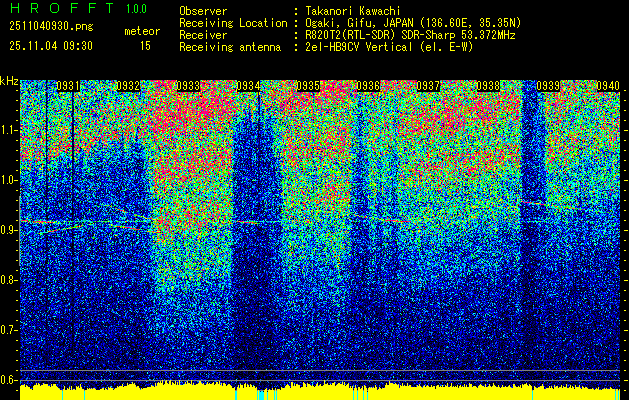Select the 0.7 frequency axis label
The width and height of the screenshot is (629, 400).
click(9, 329)
